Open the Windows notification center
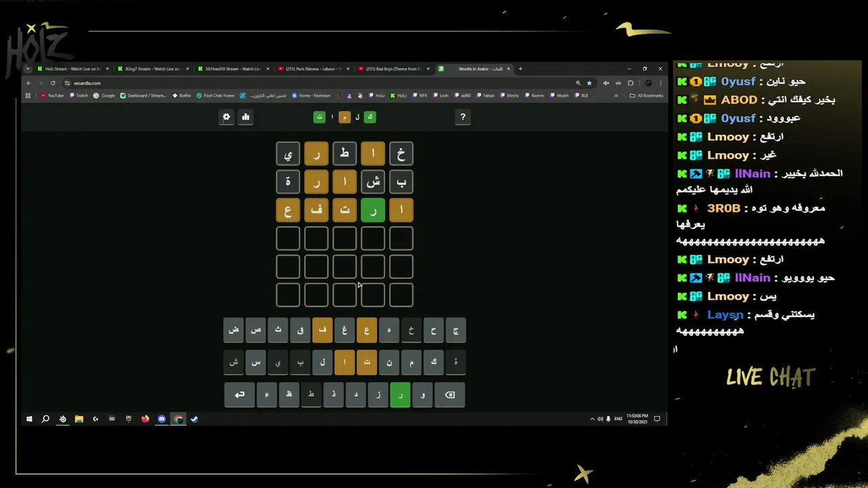Viewport: 868px width, 488px height. pos(656,419)
